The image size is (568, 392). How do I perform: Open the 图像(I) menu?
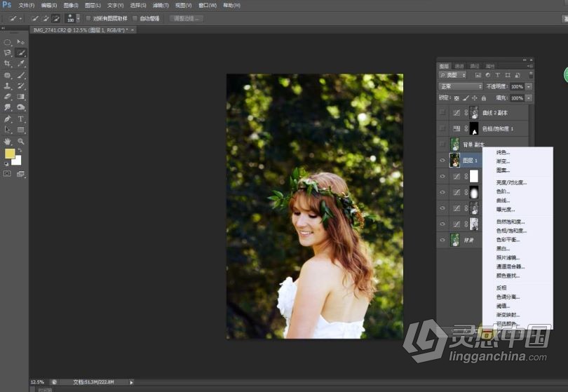(71, 6)
